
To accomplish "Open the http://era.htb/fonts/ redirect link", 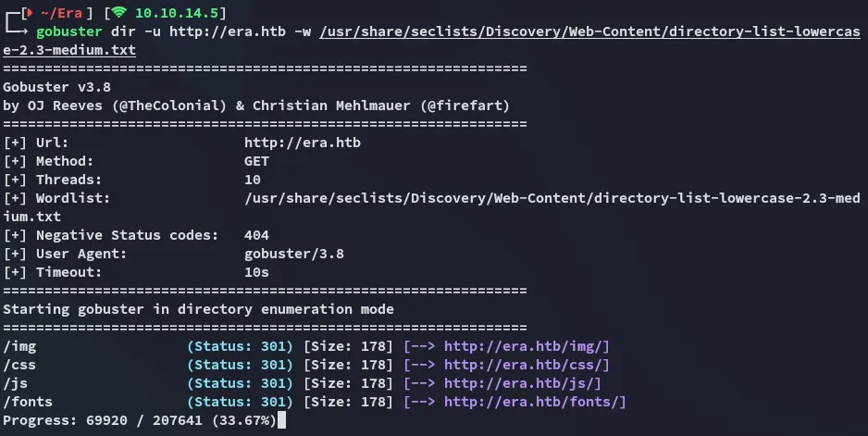I will [535, 402].
